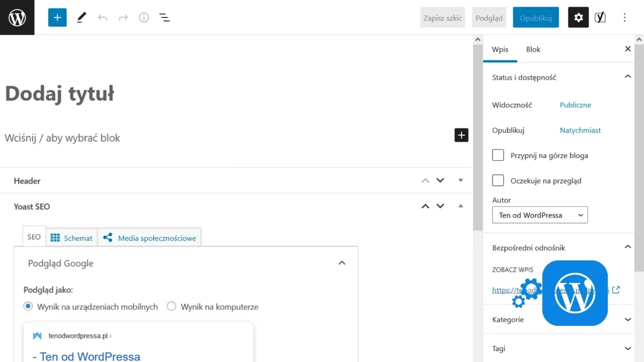Check Oczekuje na przegląd
Screen dimensions: 644x362
pyautogui.click(x=498, y=180)
